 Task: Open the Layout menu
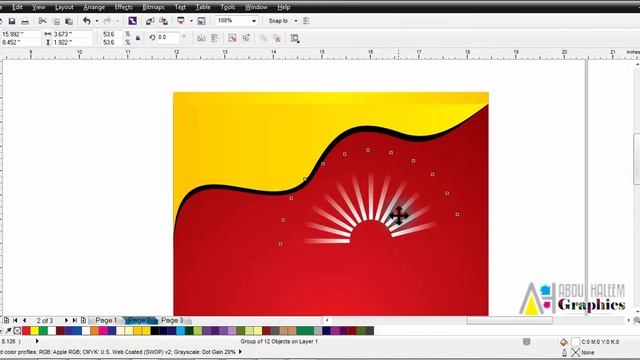pyautogui.click(x=64, y=7)
